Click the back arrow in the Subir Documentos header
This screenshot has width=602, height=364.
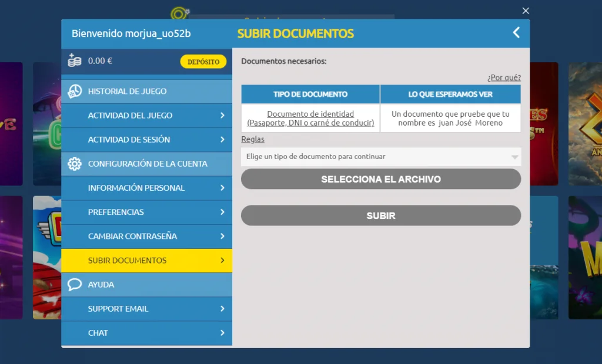[x=516, y=33]
